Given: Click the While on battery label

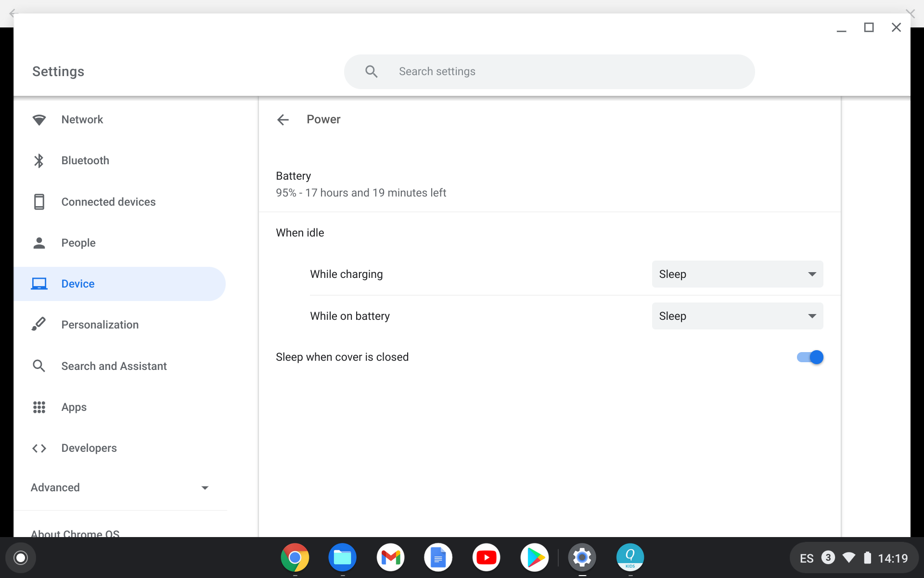Looking at the screenshot, I should 350,316.
